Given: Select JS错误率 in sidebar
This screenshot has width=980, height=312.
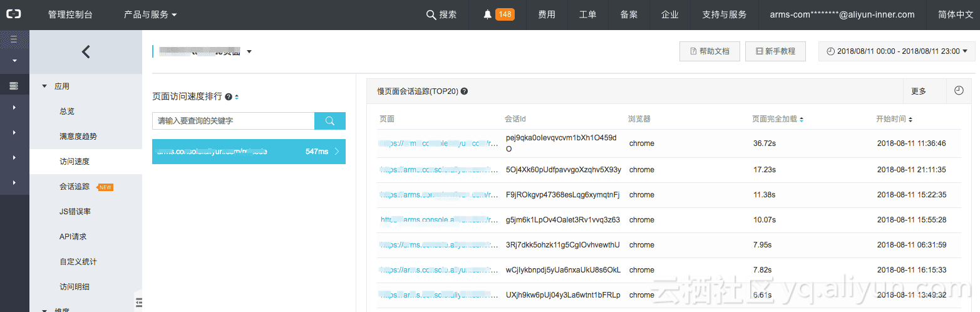Looking at the screenshot, I should [75, 212].
